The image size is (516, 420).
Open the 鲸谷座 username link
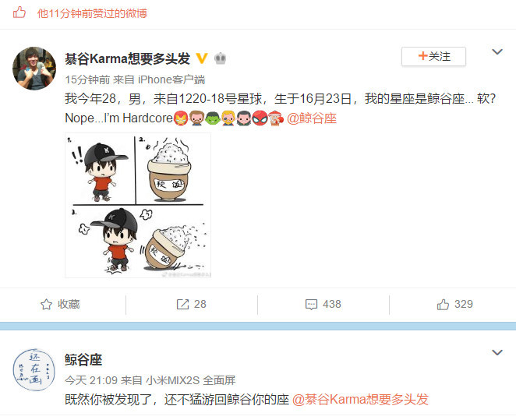click(83, 359)
